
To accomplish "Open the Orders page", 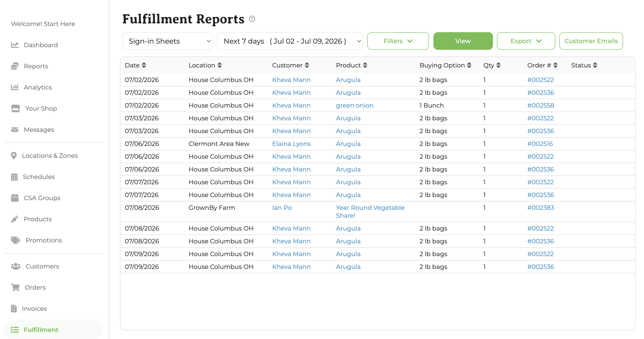I will tap(35, 288).
